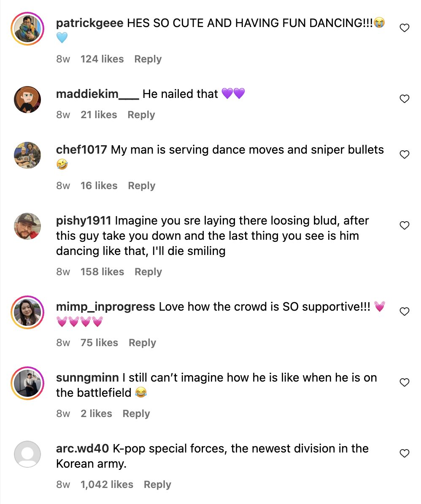Show who gave 158 likes to pishy1911

point(102,272)
